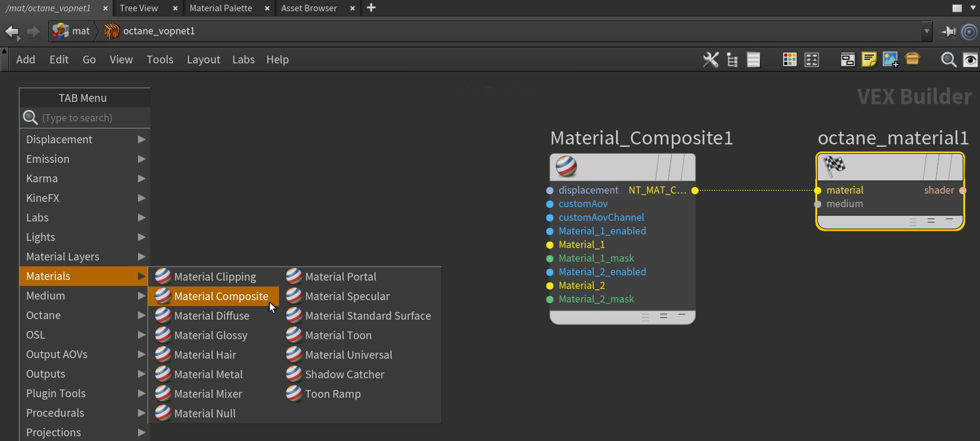
Task: Toggle the pin pane button
Action: coord(949,31)
